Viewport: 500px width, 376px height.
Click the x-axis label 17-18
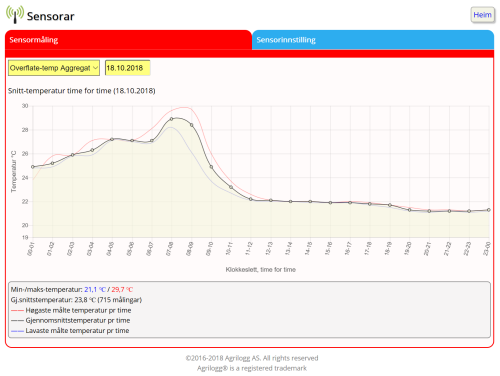point(368,249)
